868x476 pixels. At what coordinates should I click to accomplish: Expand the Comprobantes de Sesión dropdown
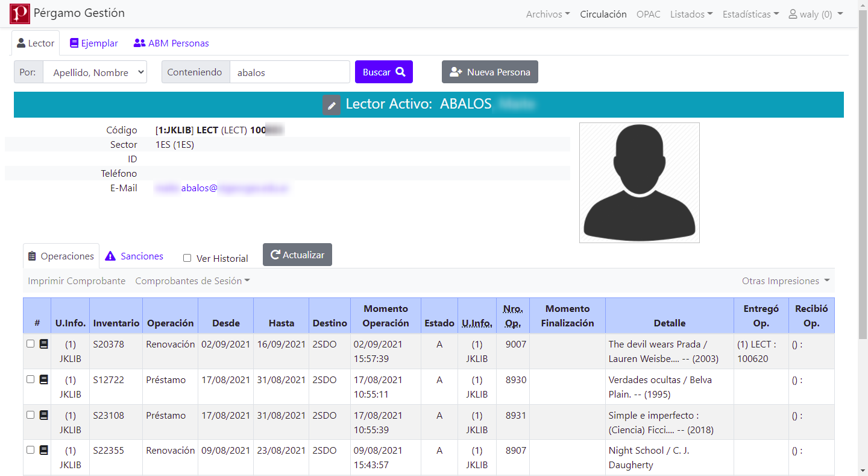[x=192, y=281]
